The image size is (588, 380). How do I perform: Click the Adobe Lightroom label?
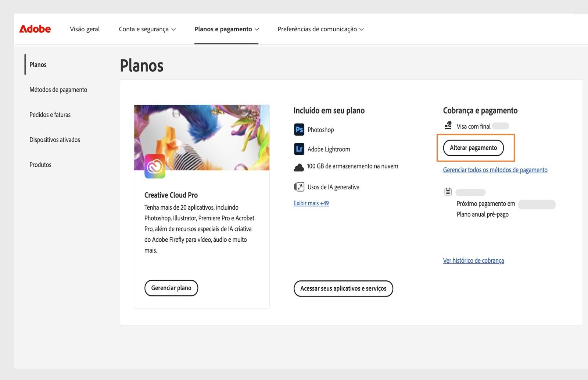(x=329, y=149)
